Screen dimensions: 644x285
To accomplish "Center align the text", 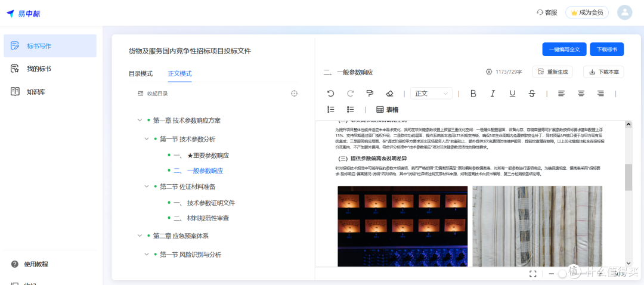I will tap(581, 94).
